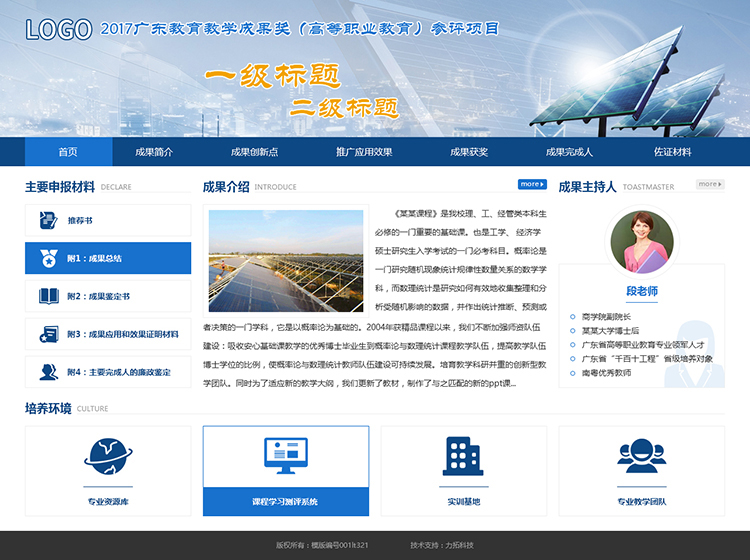
Task: Click the person icon beside 附4
Action: (x=48, y=372)
